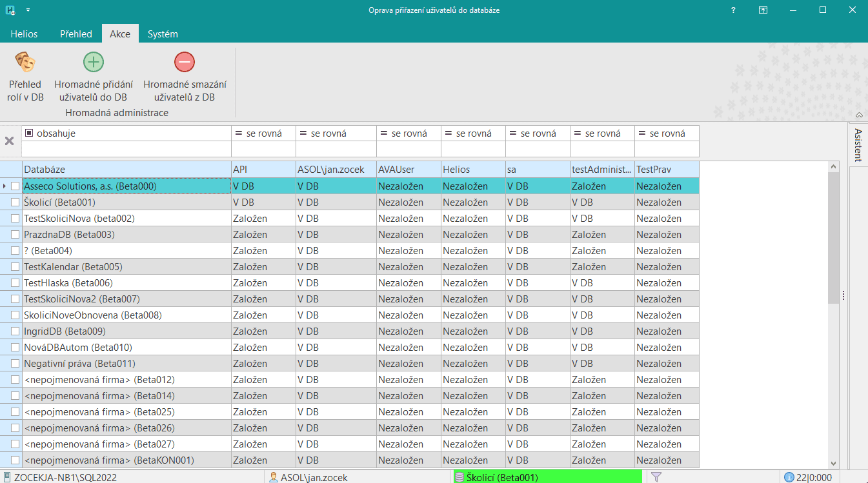The width and height of the screenshot is (868, 483).
Task: Open the Systém tab
Action: (x=163, y=34)
